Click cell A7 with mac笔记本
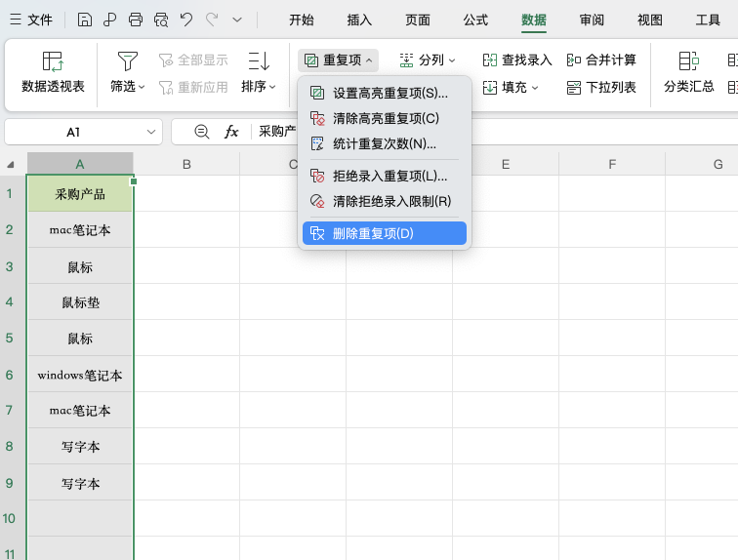 80,410
